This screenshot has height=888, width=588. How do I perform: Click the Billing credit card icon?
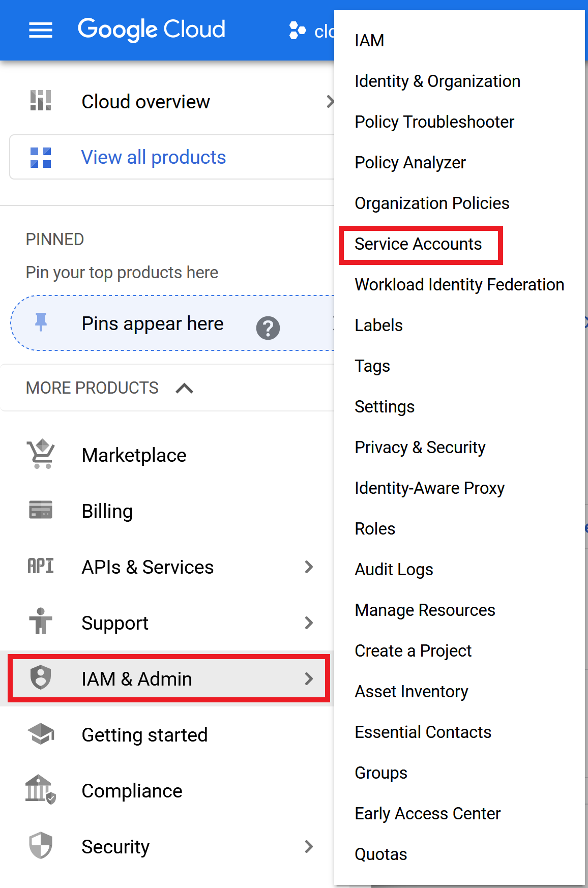coord(41,510)
